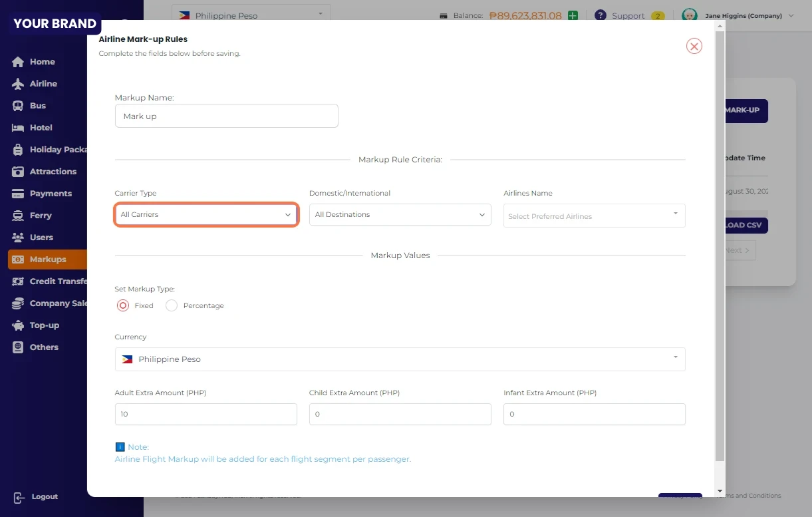Screen dimensions: 812x517
Task: Open the Carrier Type dropdown
Action: pos(206,215)
